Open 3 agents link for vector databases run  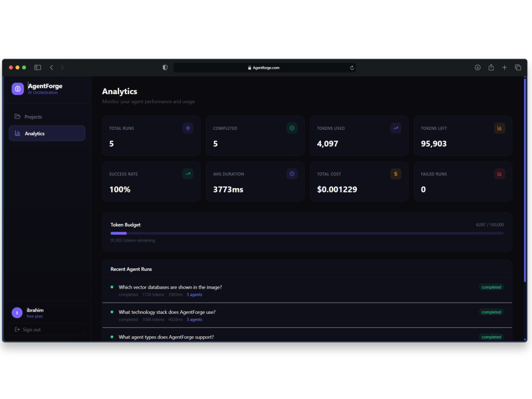[x=194, y=295]
